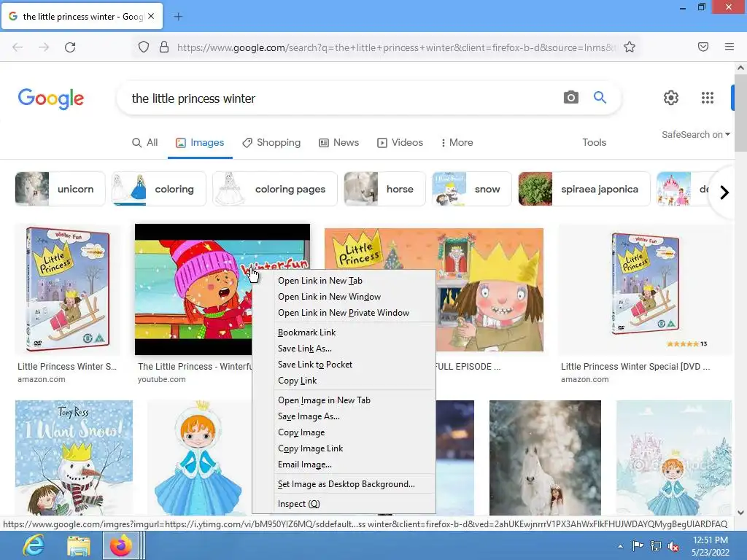
Task: Open the Google apps grid
Action: (708, 98)
